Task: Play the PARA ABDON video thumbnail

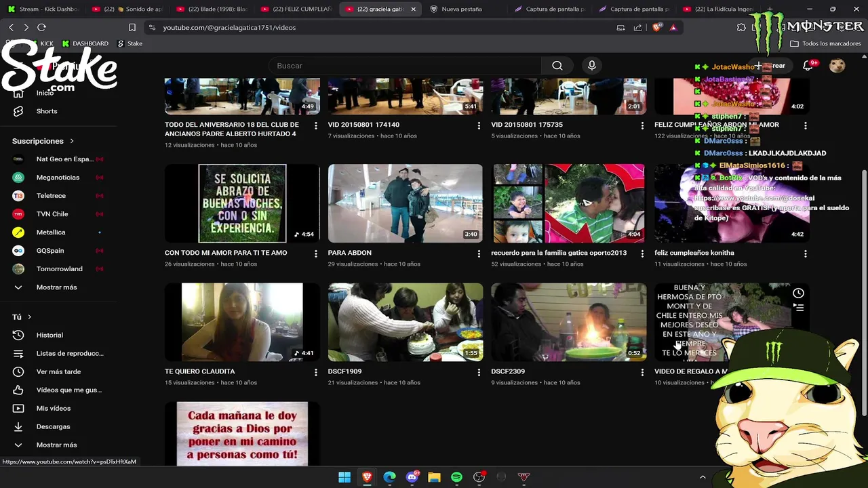Action: pyautogui.click(x=406, y=203)
